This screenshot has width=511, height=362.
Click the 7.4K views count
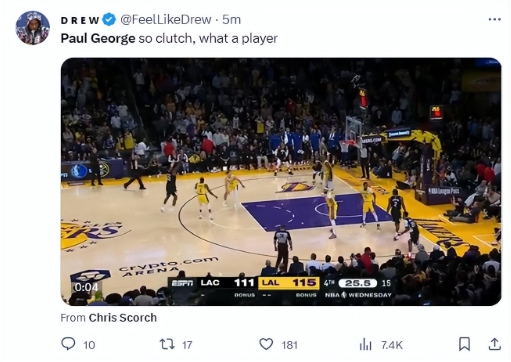click(x=392, y=345)
